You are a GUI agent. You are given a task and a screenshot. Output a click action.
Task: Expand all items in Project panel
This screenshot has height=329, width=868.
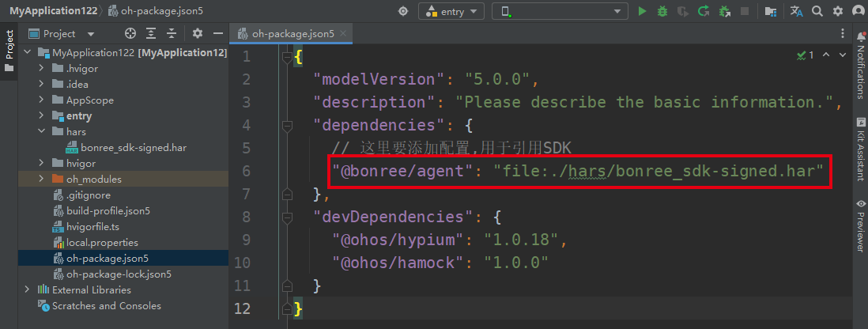(x=152, y=34)
